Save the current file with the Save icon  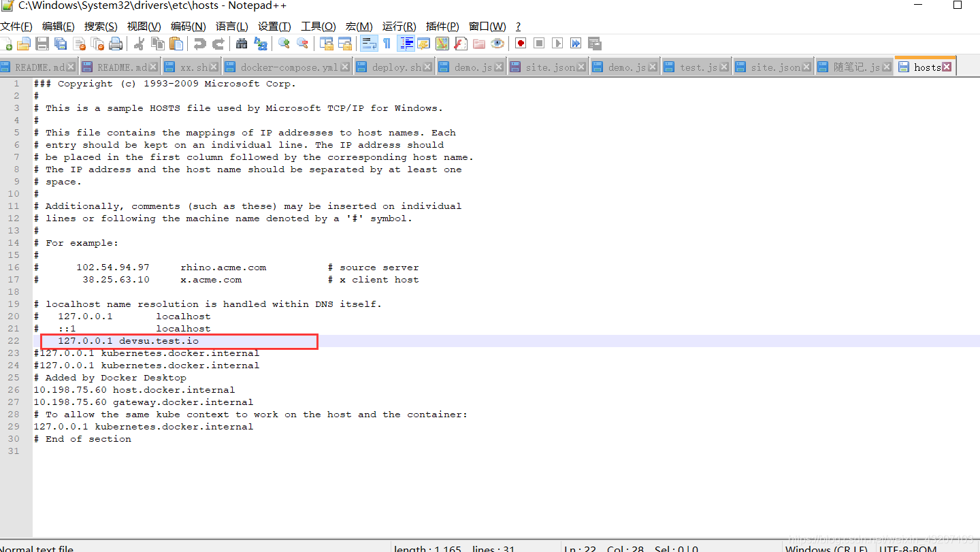pyautogui.click(x=42, y=44)
